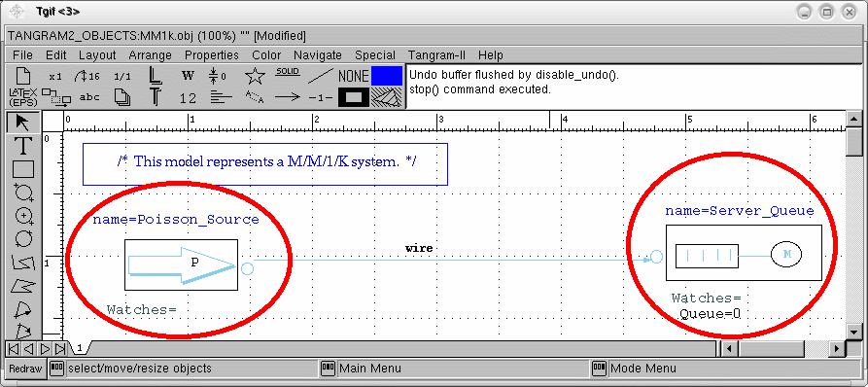Image resolution: width=868 pixels, height=387 pixels.
Task: Click the star shape icon
Action: (255, 76)
